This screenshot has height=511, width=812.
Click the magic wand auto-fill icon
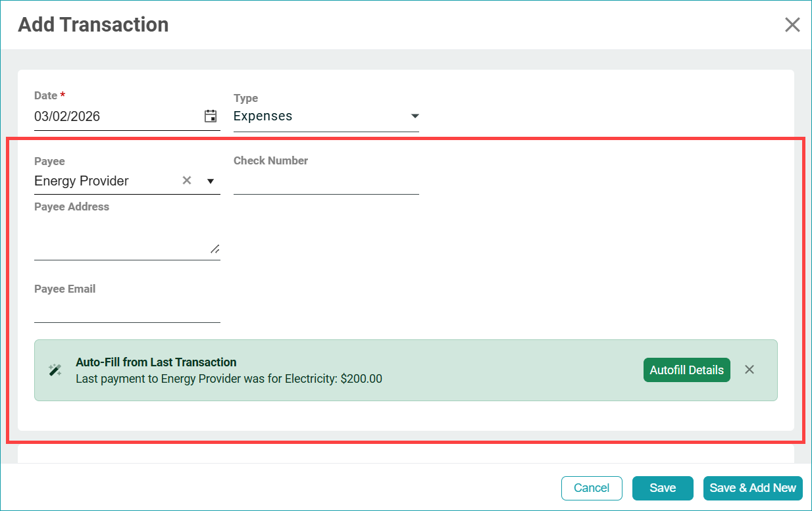click(55, 370)
